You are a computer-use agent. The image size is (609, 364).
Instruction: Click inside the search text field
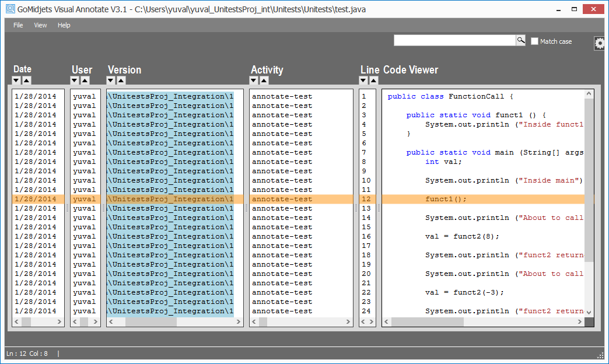coord(454,40)
